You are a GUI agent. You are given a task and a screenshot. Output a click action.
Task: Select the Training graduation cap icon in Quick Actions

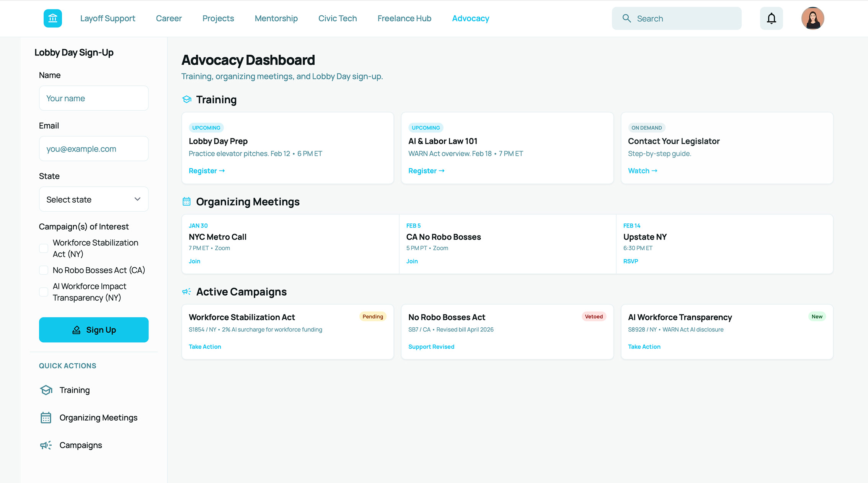[46, 390]
